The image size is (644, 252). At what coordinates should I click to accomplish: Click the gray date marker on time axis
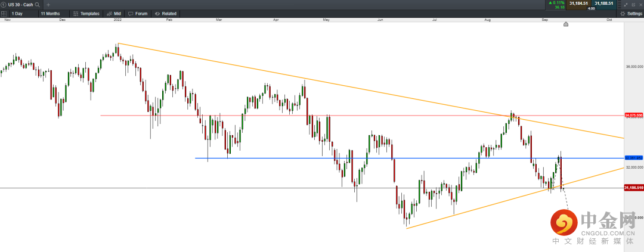(566, 24)
